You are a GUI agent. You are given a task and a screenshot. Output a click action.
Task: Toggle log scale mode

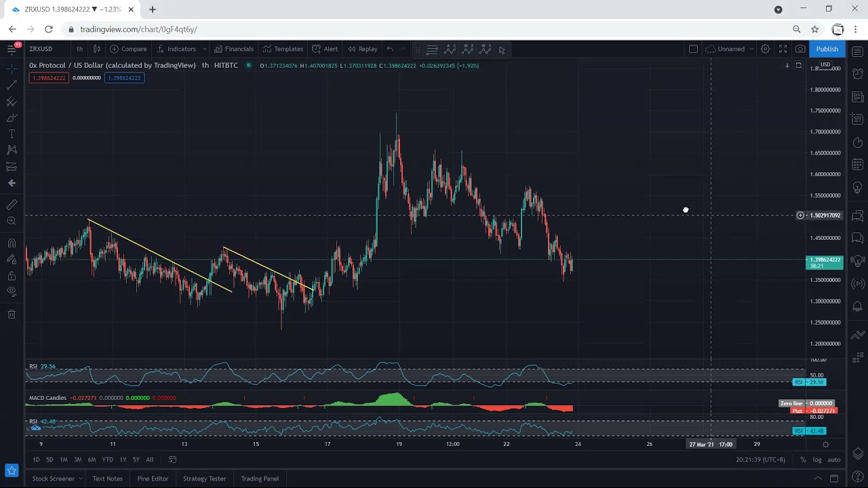pyautogui.click(x=817, y=460)
